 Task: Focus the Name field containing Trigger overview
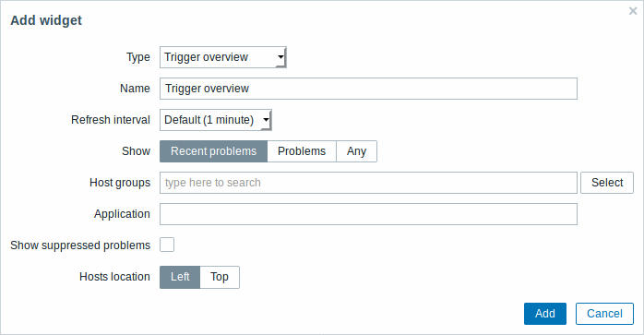(x=368, y=89)
